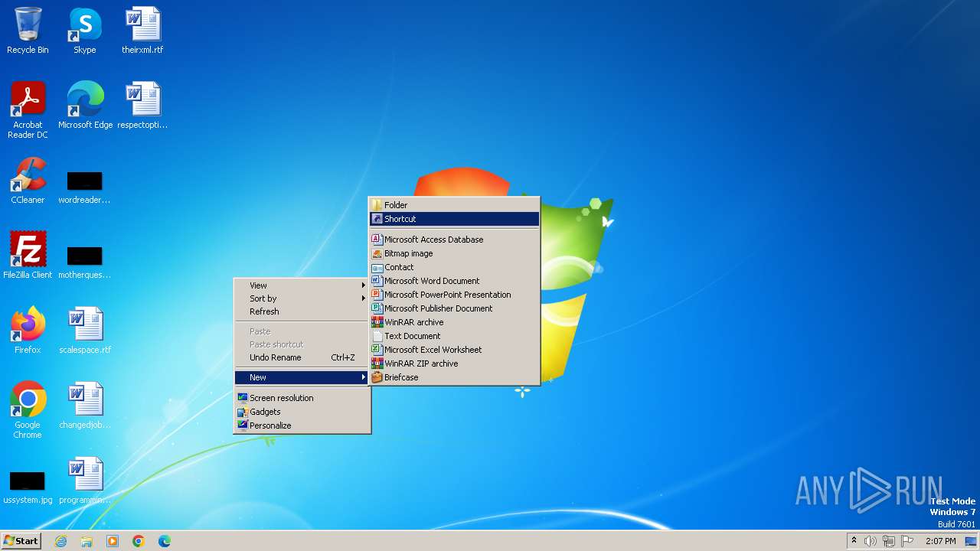
Task: Open Screen resolution settings
Action: point(302,398)
